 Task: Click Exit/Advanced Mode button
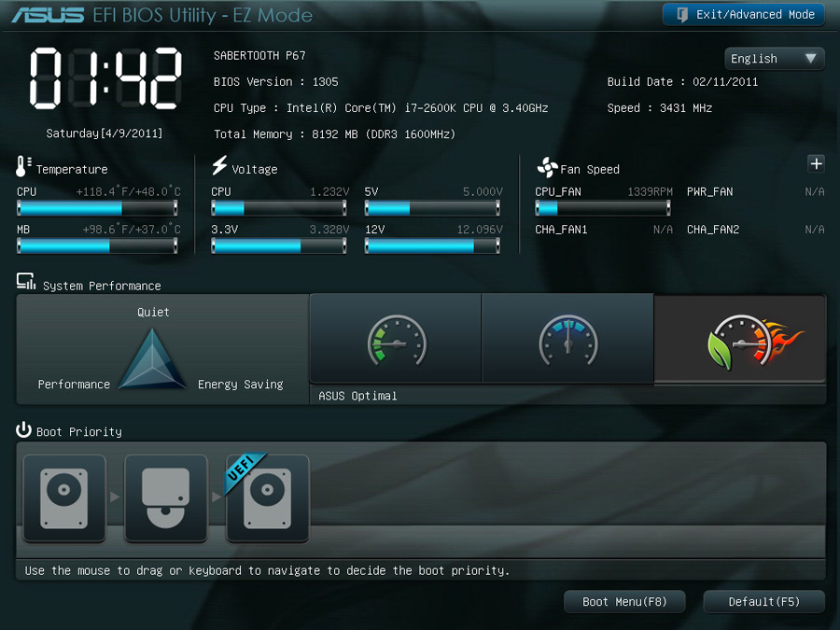tap(744, 14)
